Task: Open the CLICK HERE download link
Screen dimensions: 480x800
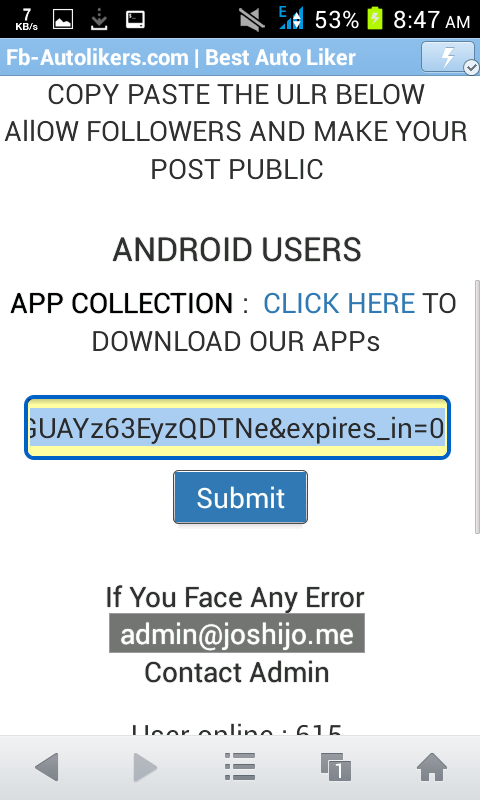Action: click(x=339, y=304)
